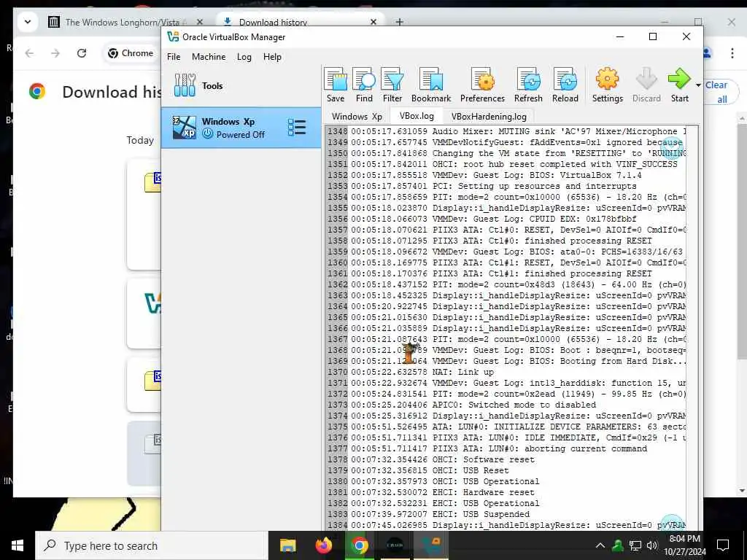Image resolution: width=747 pixels, height=560 pixels.
Task: Expand the Start button dropdown arrow
Action: coord(698,85)
